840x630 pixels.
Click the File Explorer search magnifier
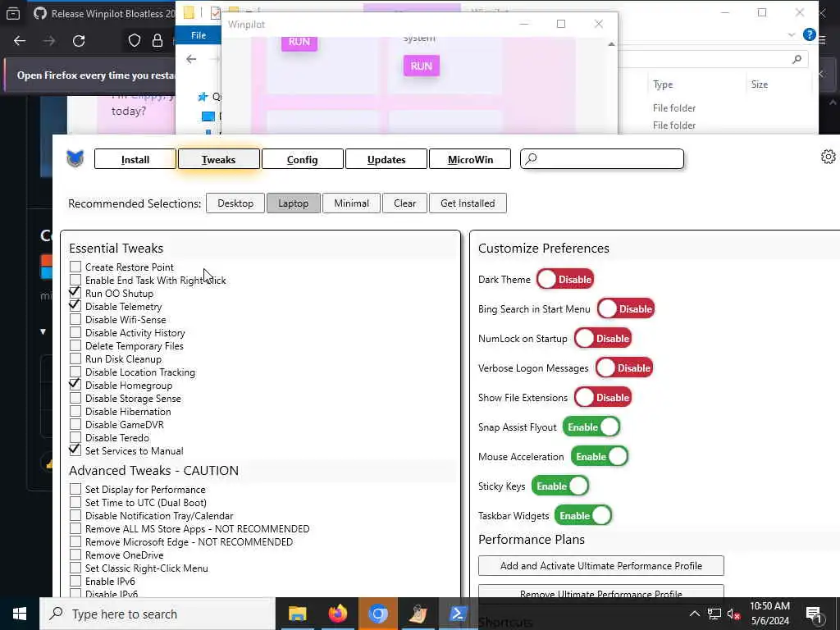click(797, 59)
